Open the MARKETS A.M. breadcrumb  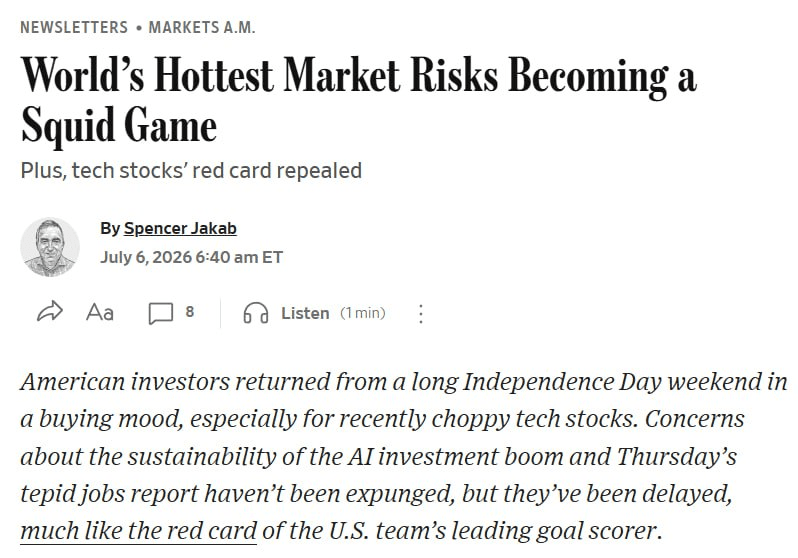[x=202, y=27]
